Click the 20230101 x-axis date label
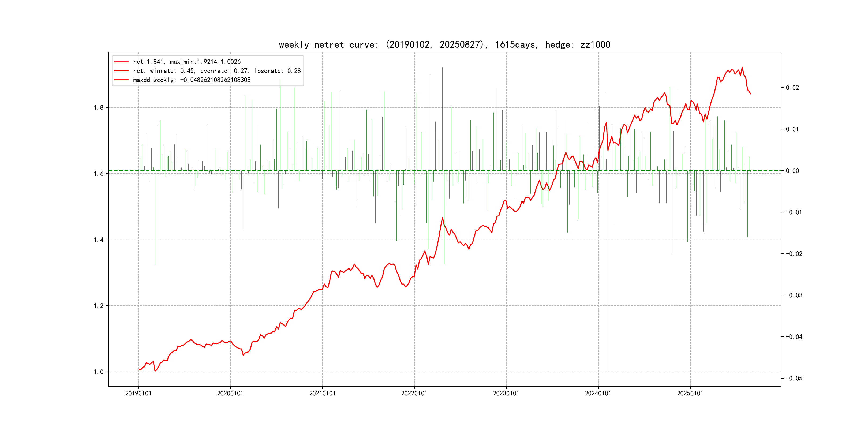This screenshot has width=868, height=434. (x=506, y=393)
